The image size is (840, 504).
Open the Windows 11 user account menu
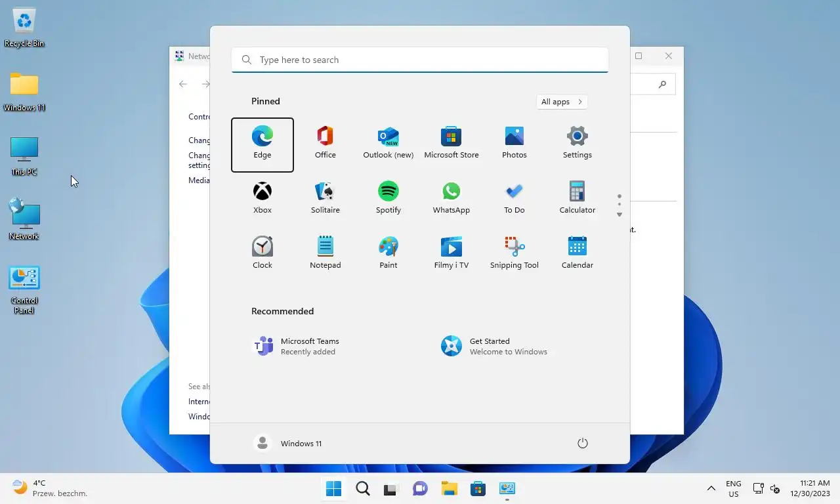point(288,444)
